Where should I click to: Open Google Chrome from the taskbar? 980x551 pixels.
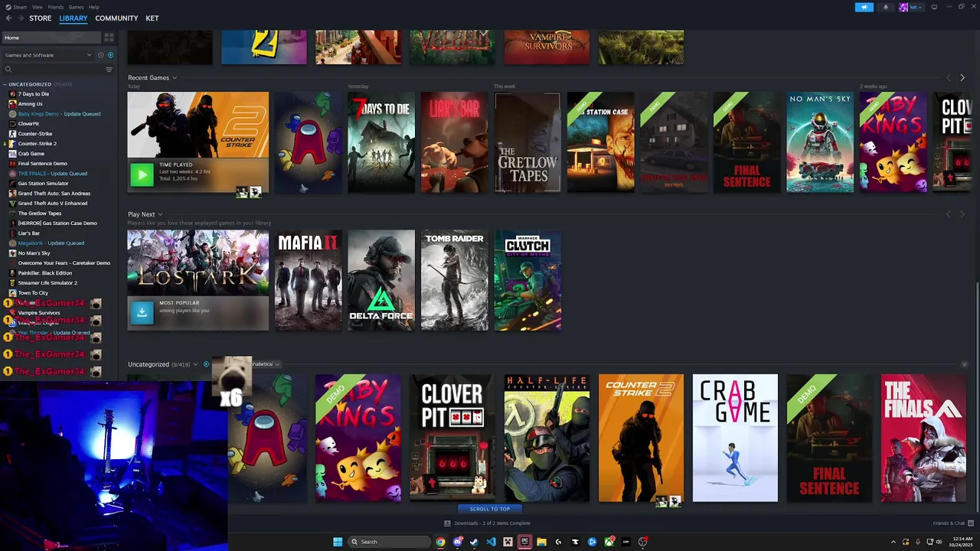[440, 542]
